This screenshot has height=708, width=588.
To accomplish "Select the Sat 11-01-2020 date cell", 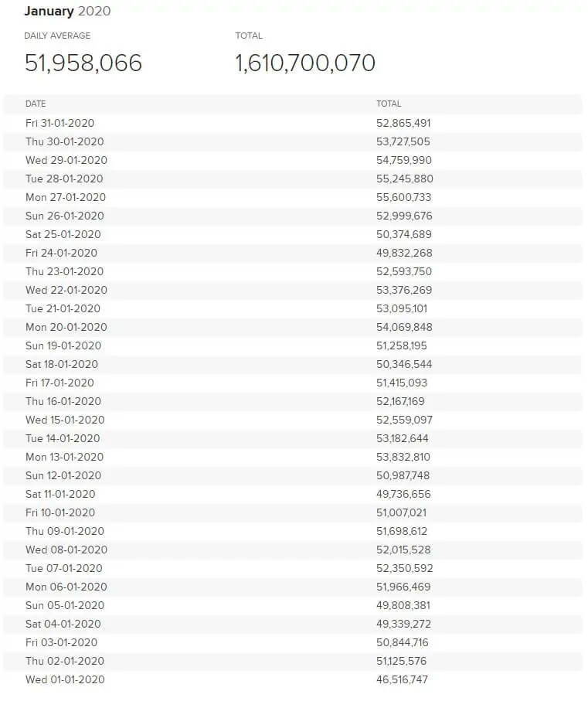I will click(x=60, y=494).
